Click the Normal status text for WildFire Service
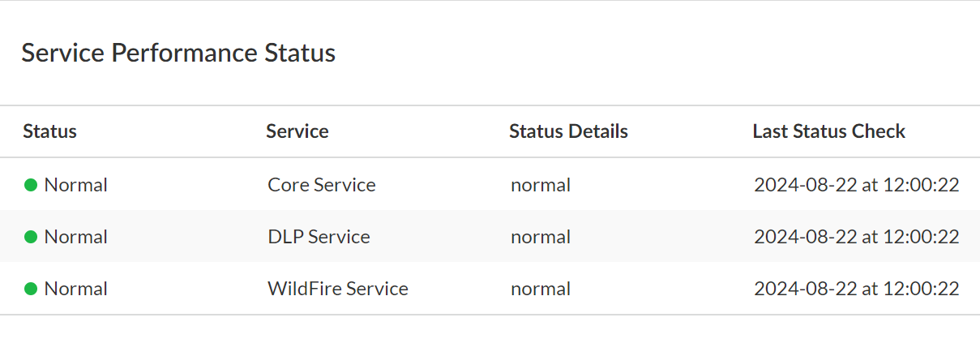The image size is (980, 339). click(75, 289)
